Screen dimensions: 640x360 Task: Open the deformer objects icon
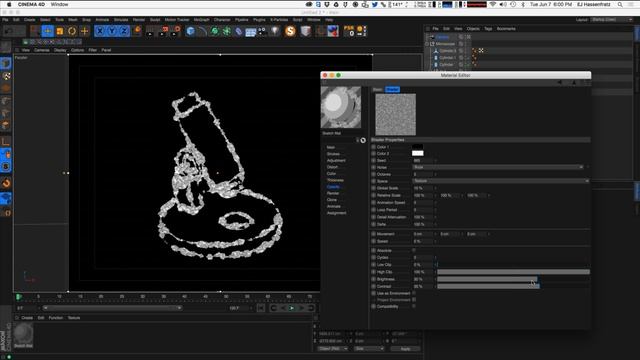[x=238, y=31]
